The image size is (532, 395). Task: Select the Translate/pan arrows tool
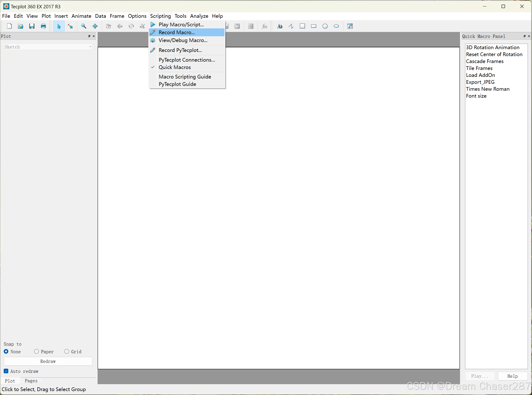pos(95,26)
